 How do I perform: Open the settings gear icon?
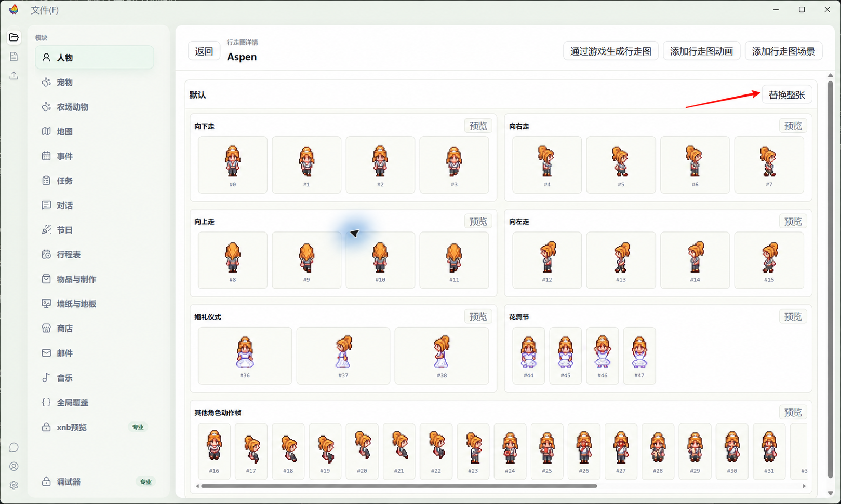tap(14, 485)
